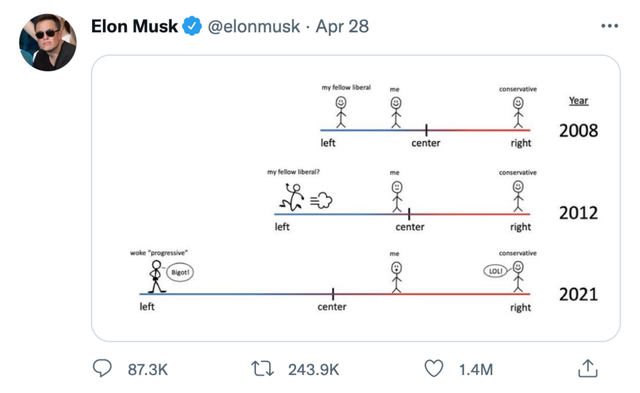Click the 2021 year label in image
Screen dimensions: 640x393
[x=578, y=294]
